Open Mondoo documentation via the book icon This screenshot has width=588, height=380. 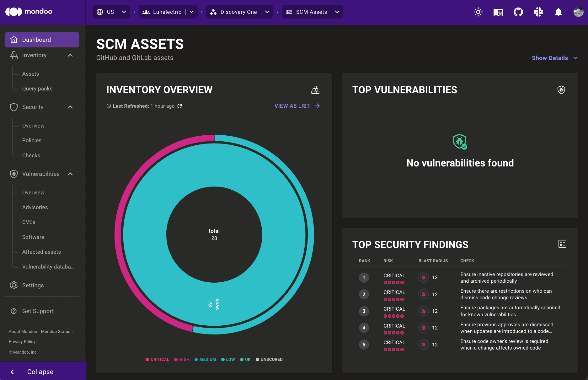[x=498, y=12]
